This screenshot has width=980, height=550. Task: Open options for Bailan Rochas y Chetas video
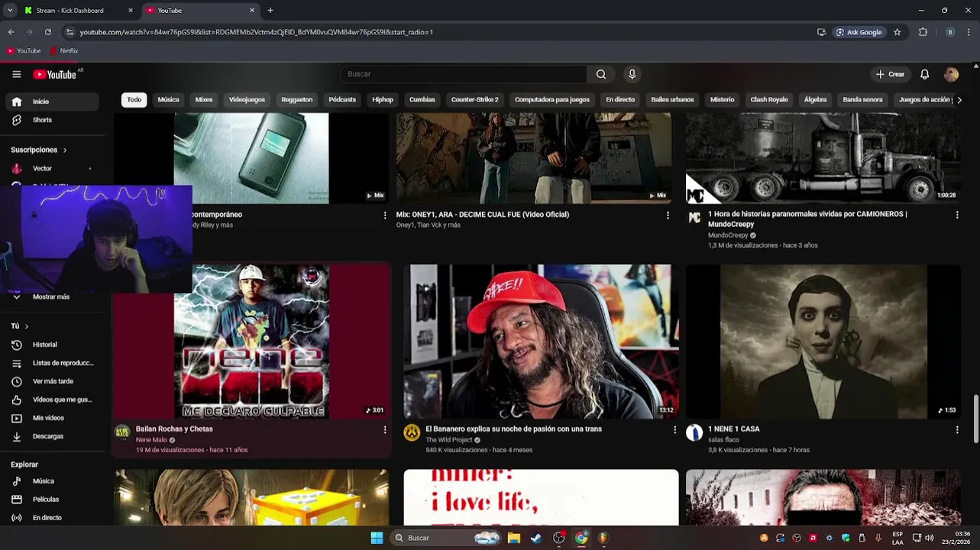(x=385, y=430)
